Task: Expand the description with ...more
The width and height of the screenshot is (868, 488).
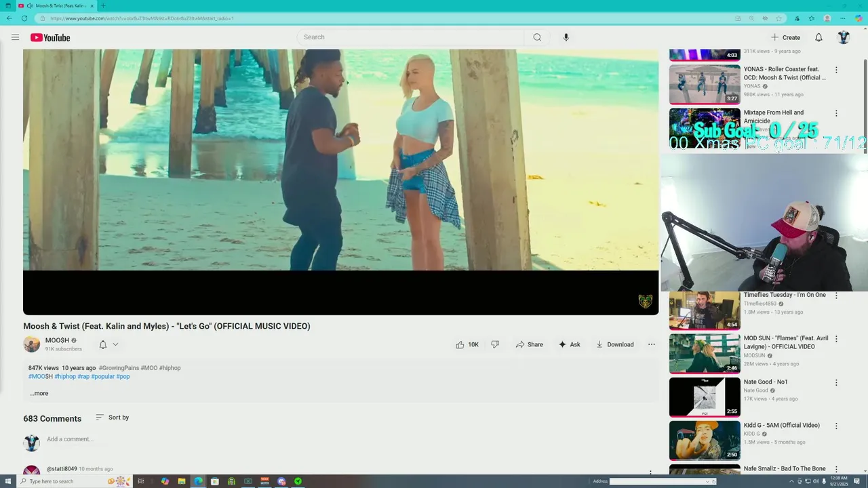Action: coord(39,393)
